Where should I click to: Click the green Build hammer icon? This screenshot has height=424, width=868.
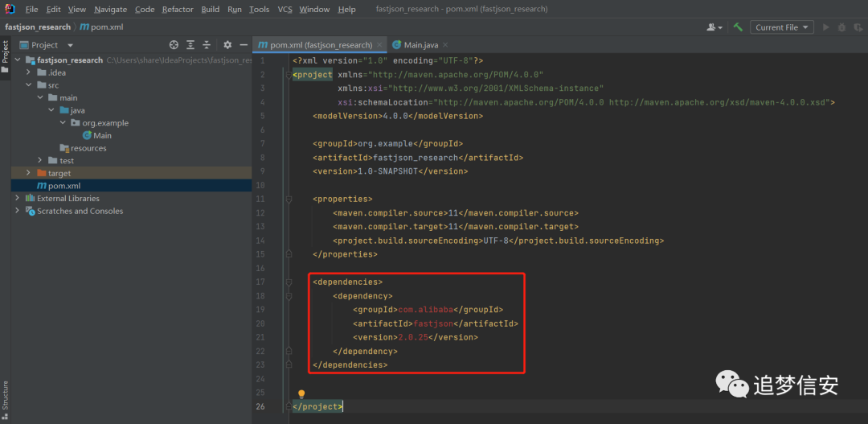click(737, 27)
